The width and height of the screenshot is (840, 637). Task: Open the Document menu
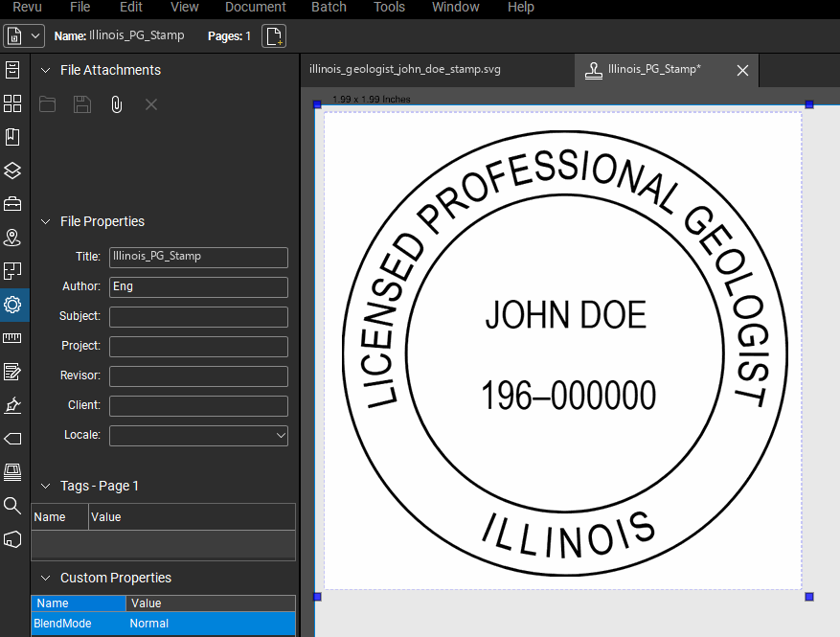coord(256,7)
